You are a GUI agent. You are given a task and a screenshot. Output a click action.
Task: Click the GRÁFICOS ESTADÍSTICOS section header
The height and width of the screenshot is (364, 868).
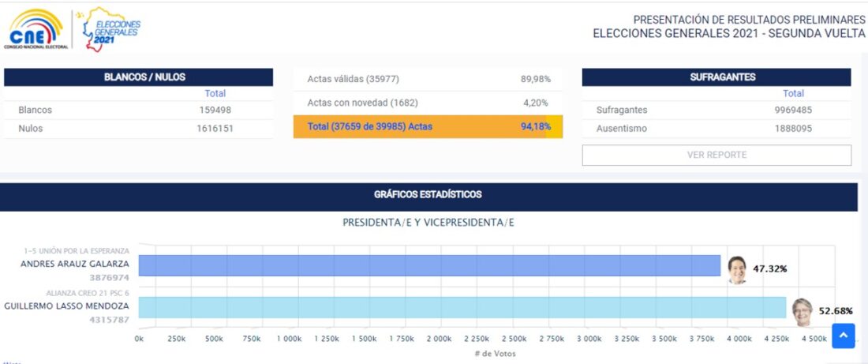tap(428, 194)
